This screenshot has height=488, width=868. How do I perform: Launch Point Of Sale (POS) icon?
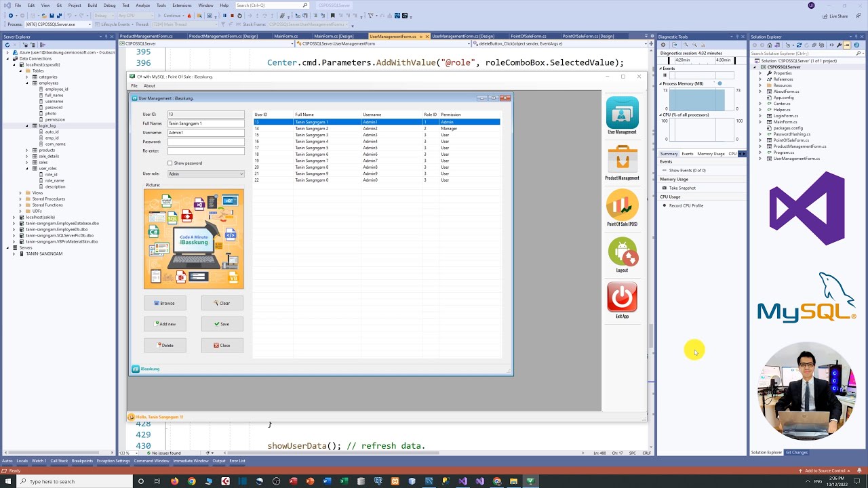point(622,205)
